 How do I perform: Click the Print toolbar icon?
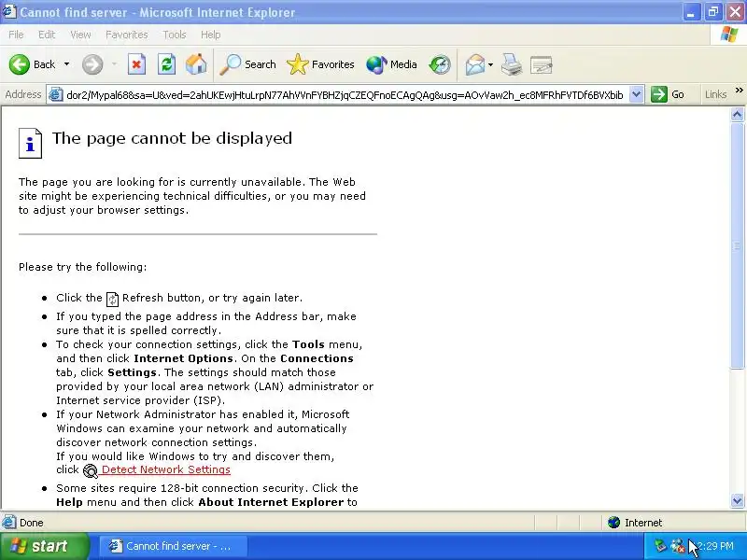(512, 64)
